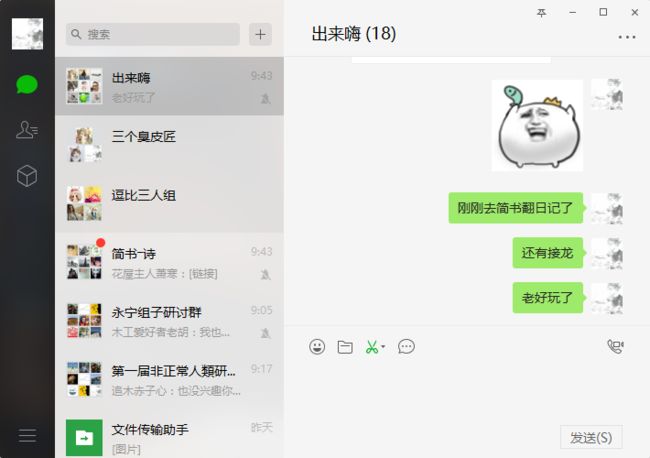This screenshot has height=458, width=650.
Task: Open the send file folder icon
Action: (x=345, y=347)
